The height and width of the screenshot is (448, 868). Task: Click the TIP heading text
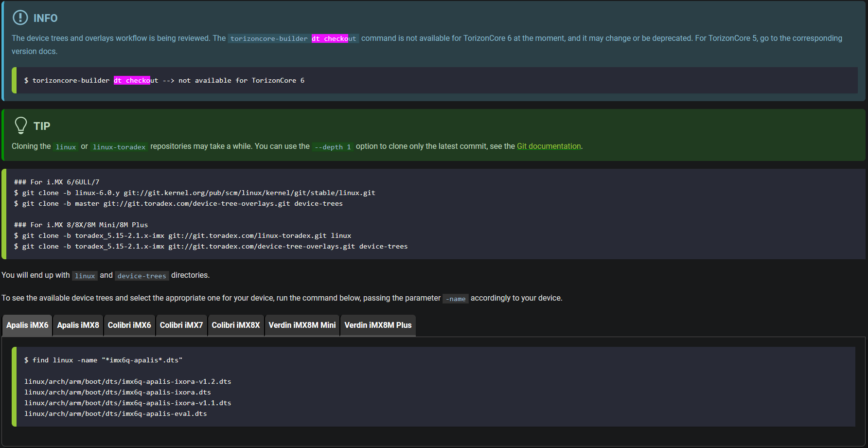point(42,126)
